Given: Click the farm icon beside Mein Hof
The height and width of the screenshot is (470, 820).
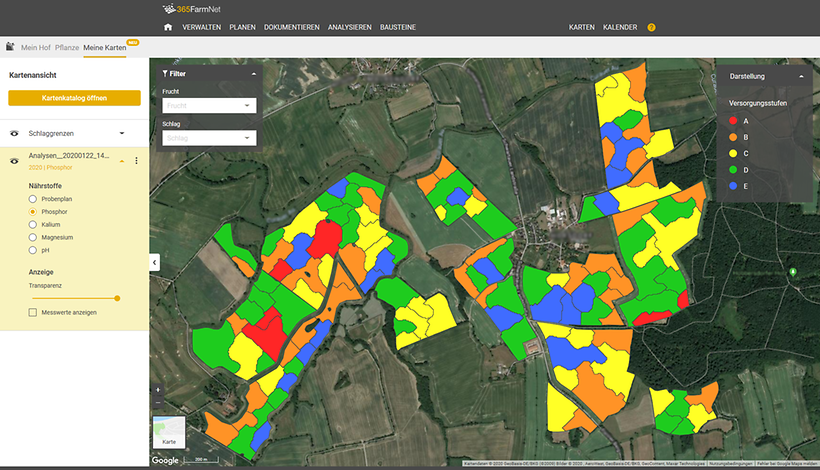Looking at the screenshot, I should 10,46.
